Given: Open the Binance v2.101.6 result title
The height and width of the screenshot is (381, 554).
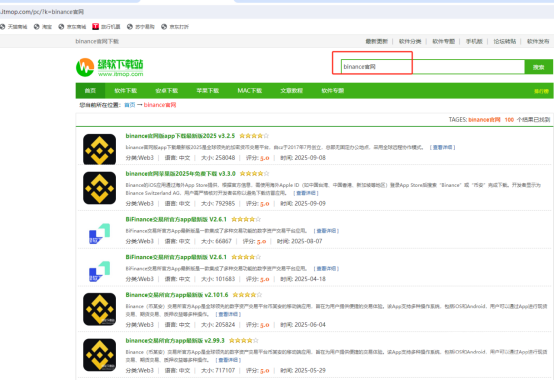Looking at the screenshot, I should tap(177, 295).
